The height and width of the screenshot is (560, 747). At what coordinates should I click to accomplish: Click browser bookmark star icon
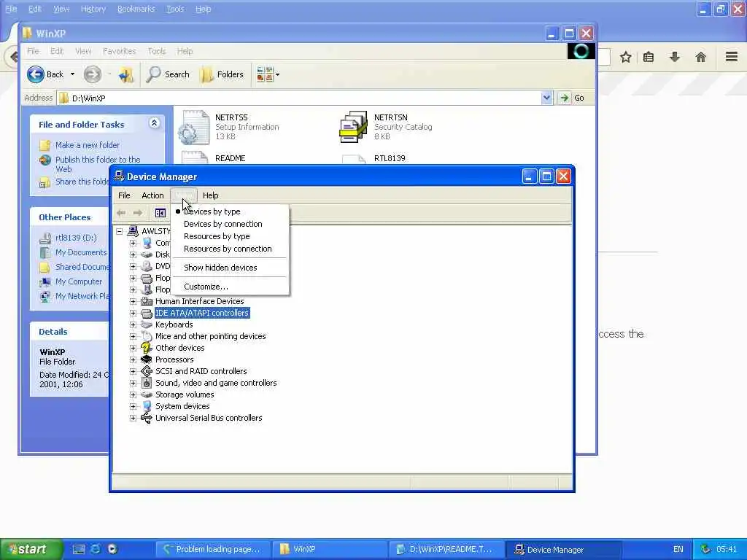click(625, 58)
